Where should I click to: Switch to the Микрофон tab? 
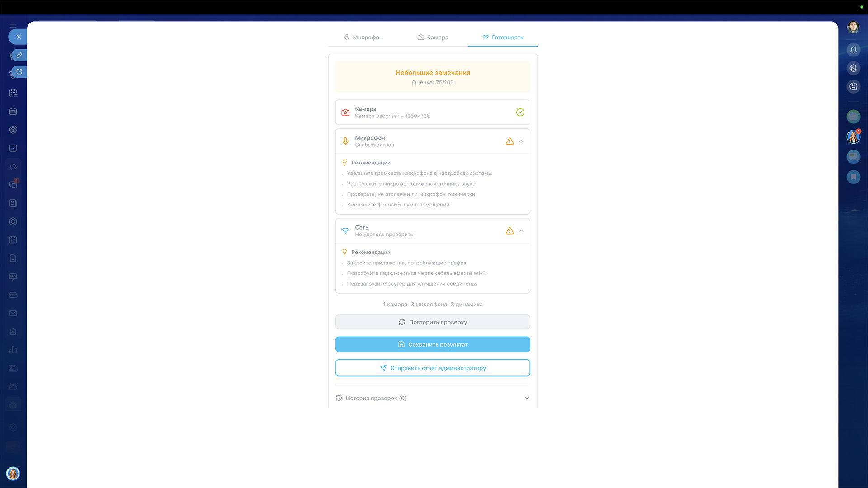tap(363, 38)
